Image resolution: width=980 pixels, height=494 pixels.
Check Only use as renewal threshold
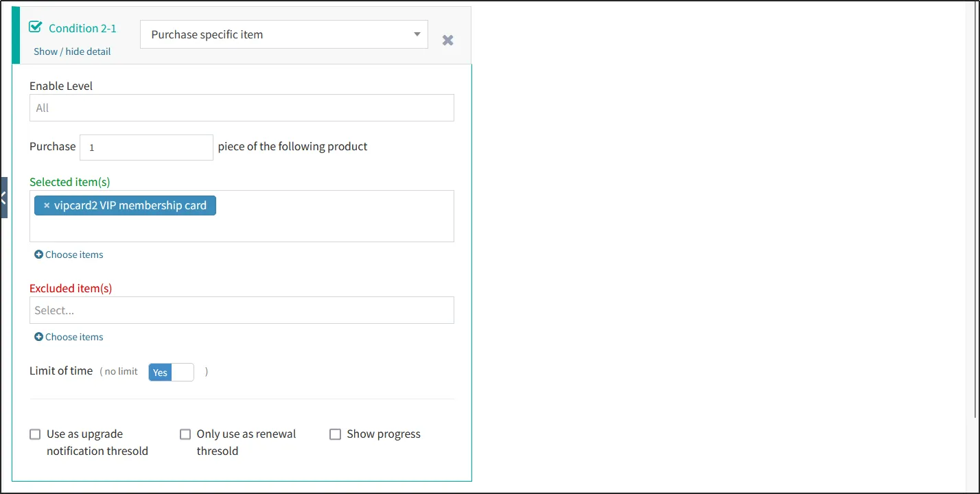(x=185, y=434)
